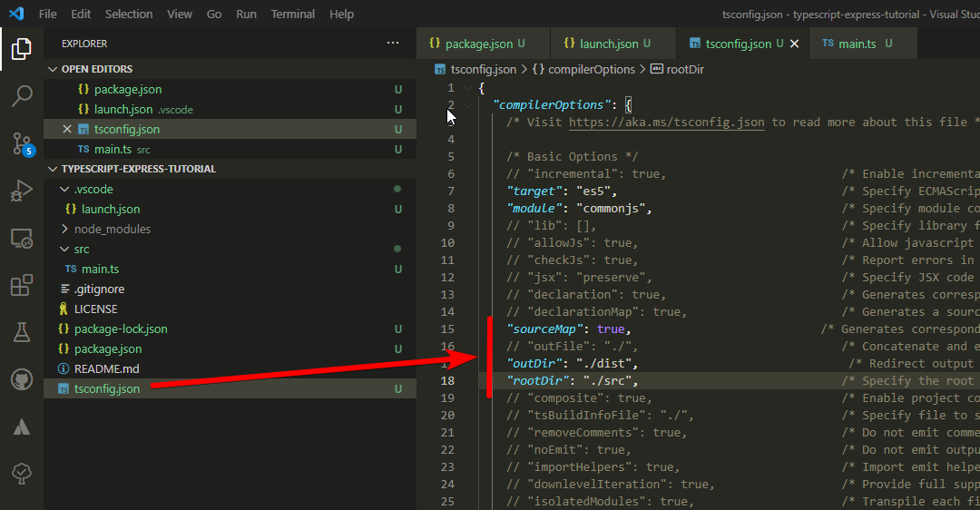Select package.json in Open Editors
Screen dimensions: 980x510
tap(230, 89)
